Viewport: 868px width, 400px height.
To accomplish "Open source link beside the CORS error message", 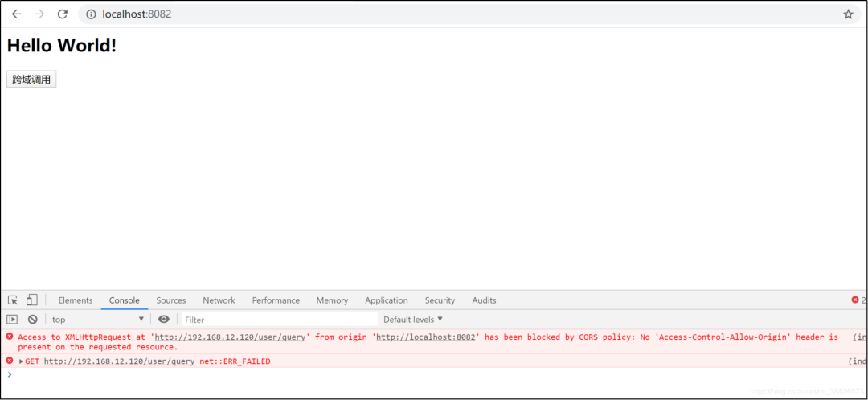I will tap(860, 337).
